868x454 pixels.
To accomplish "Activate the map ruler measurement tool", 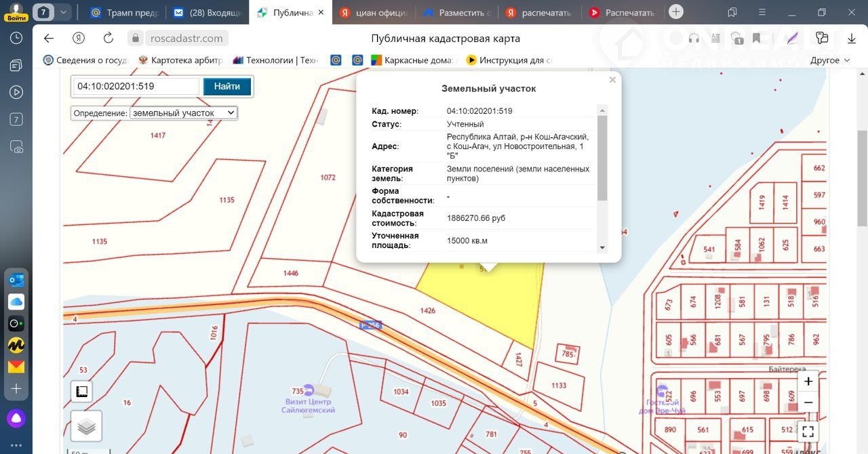I will 81,392.
